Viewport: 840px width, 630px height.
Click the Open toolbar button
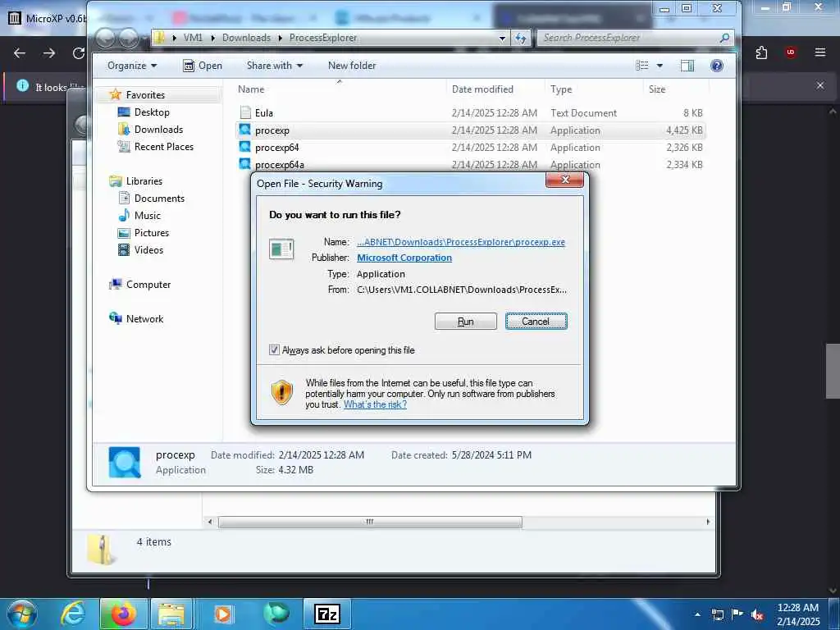pos(203,66)
